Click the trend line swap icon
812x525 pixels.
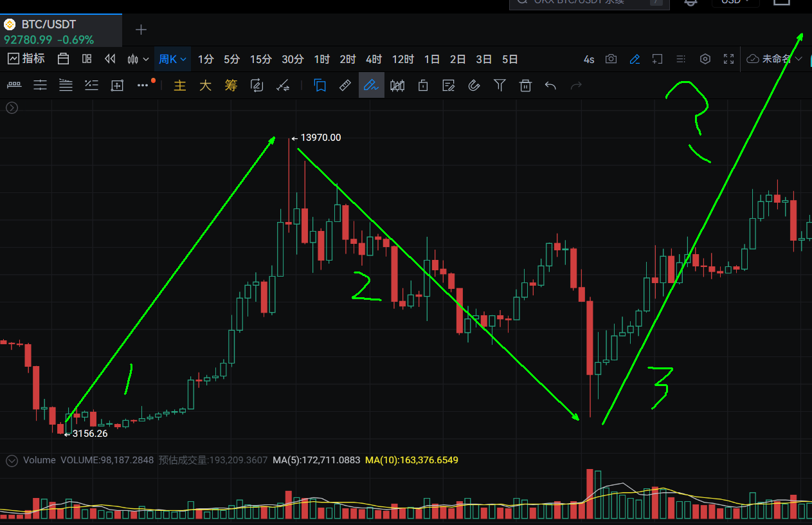point(282,85)
